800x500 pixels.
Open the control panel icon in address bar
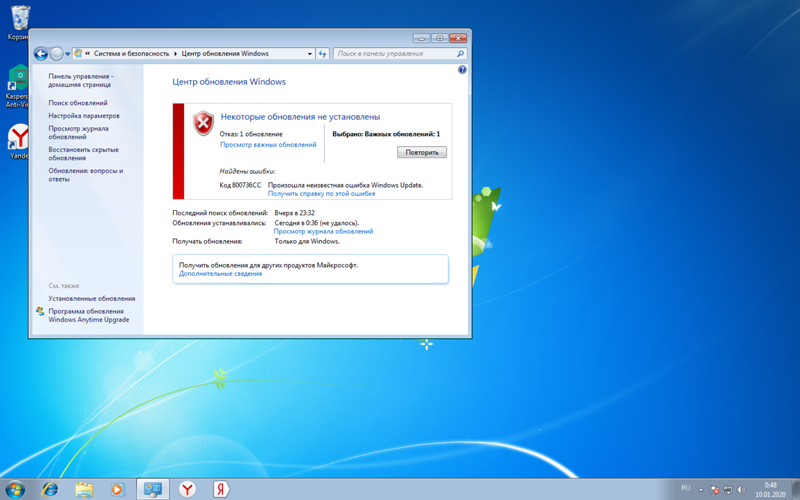click(78, 53)
